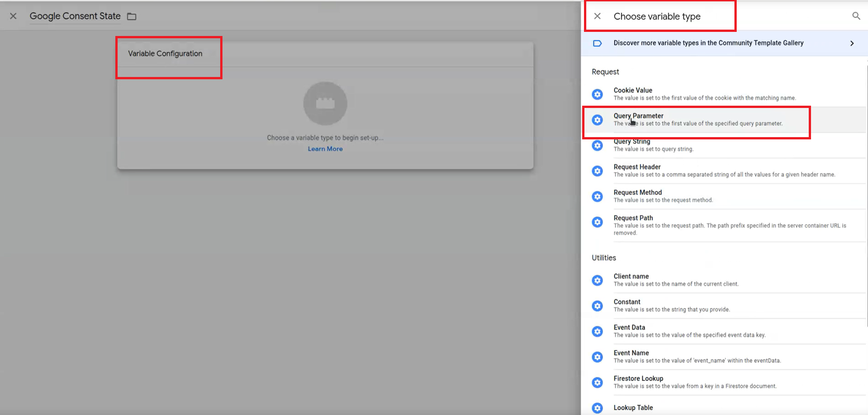Select Cookie Value variable type

point(724,94)
